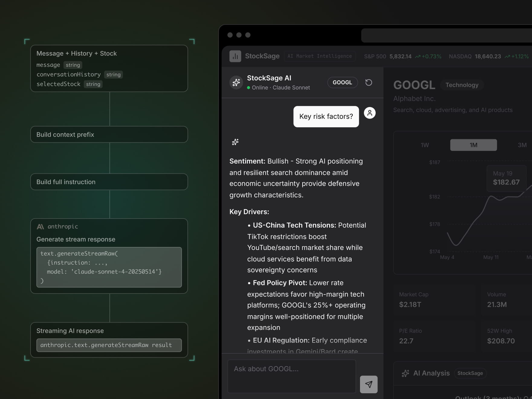532x399 pixels.
Task: Click the GOOGL ticker pill in chat header
Action: coord(342,83)
